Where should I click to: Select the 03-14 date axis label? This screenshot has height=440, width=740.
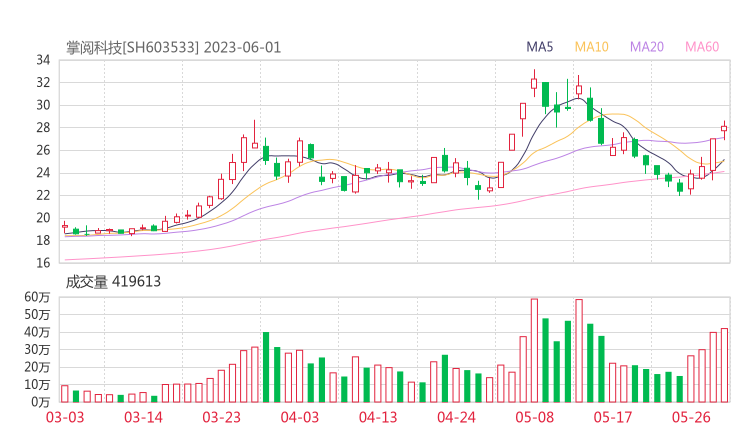(143, 417)
